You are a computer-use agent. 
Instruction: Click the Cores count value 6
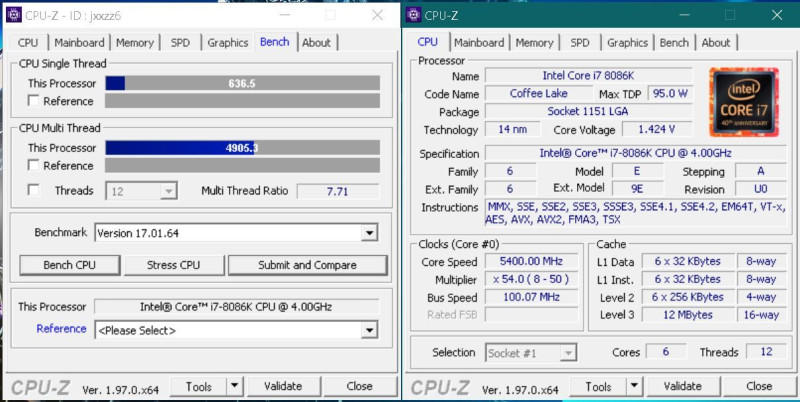click(x=666, y=352)
